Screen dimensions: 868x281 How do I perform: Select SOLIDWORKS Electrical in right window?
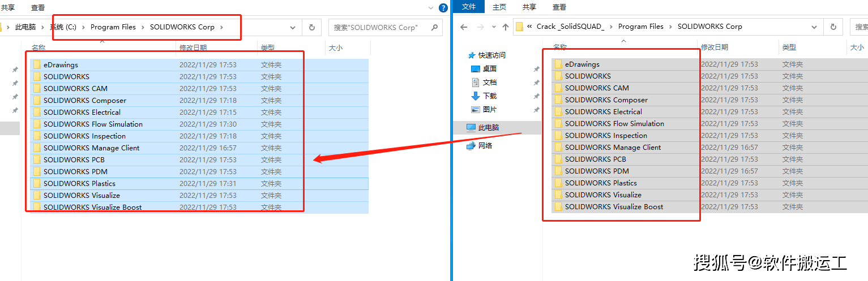click(x=709, y=112)
